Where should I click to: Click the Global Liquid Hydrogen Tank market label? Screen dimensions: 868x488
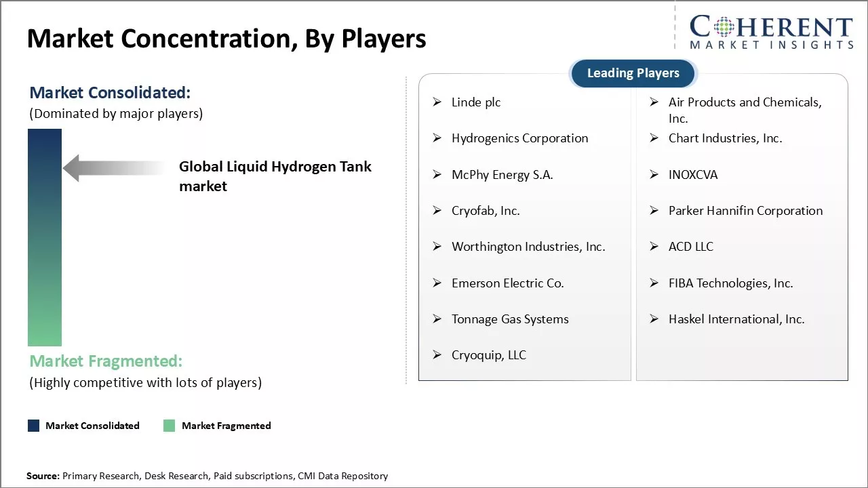pyautogui.click(x=275, y=176)
